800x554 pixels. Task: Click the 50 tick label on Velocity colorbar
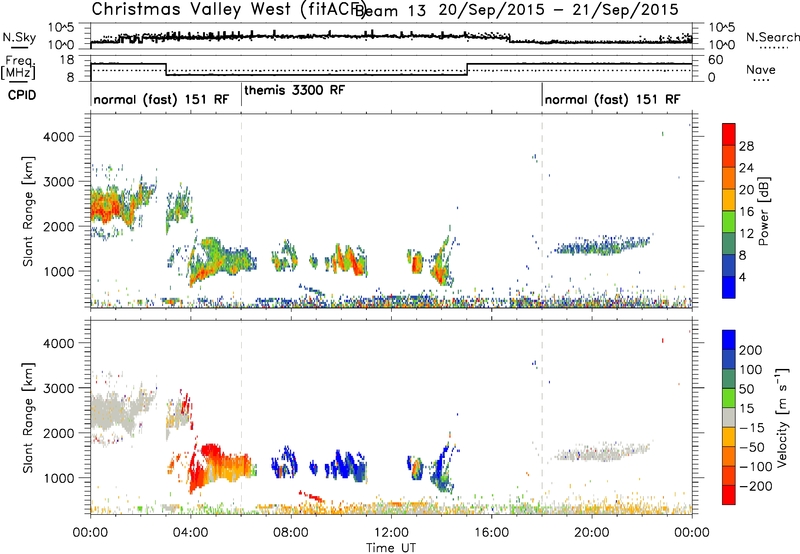[x=746, y=389]
